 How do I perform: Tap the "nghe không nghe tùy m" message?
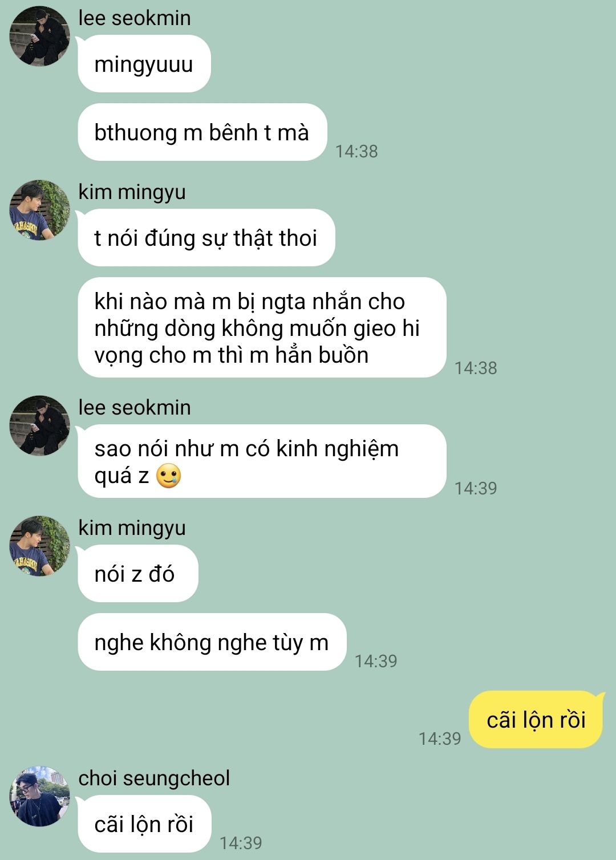(x=212, y=642)
